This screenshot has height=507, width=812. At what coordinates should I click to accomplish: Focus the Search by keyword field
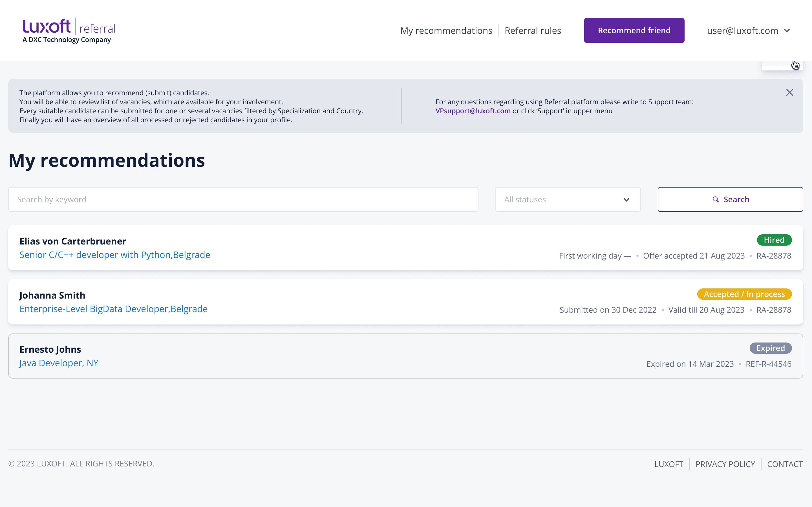(x=243, y=199)
